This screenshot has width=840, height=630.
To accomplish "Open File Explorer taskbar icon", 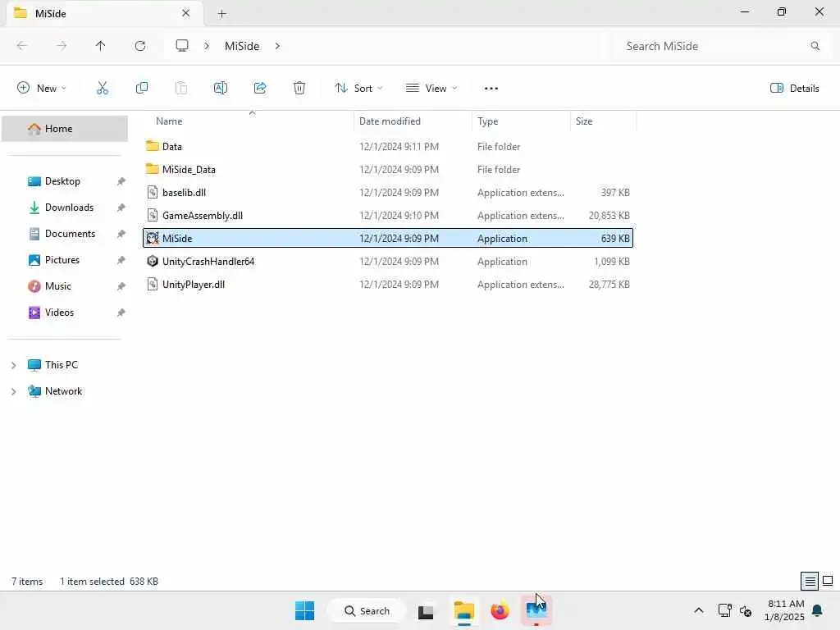I will [x=464, y=610].
